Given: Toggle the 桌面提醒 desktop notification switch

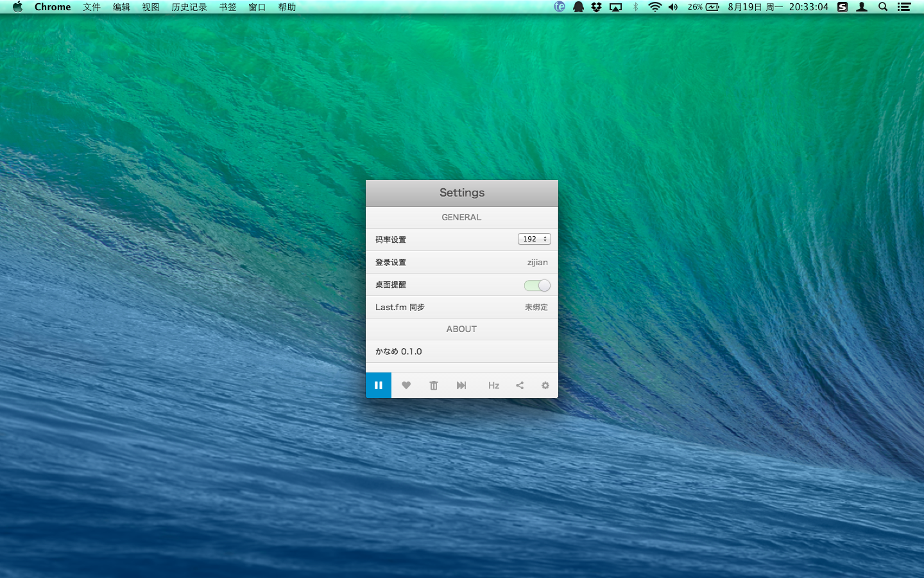Looking at the screenshot, I should [x=537, y=285].
